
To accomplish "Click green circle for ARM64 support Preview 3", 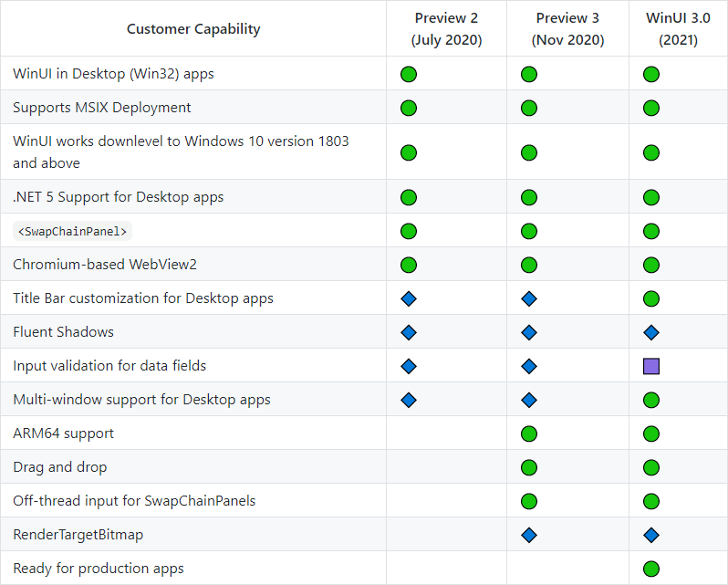I will point(529,434).
